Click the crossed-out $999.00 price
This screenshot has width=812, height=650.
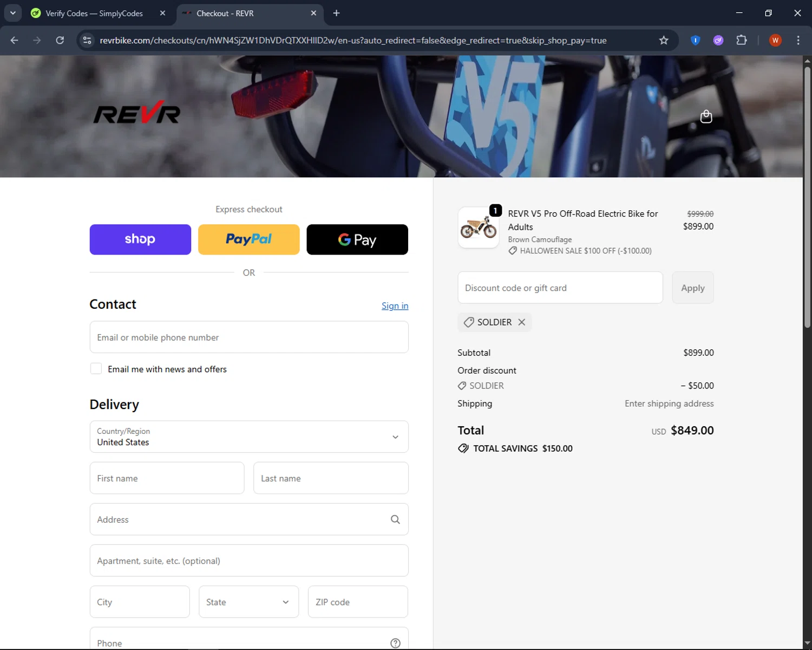click(700, 214)
